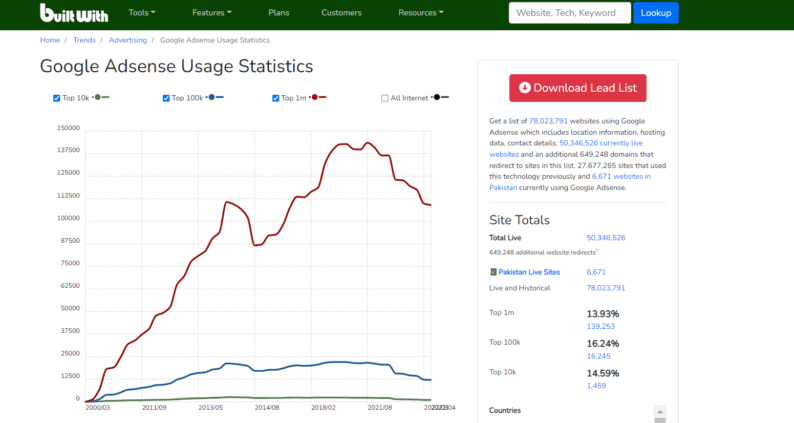Click the Google Adsense Usage Statistics breadcrumb text
This screenshot has height=423, width=794.
(x=215, y=40)
